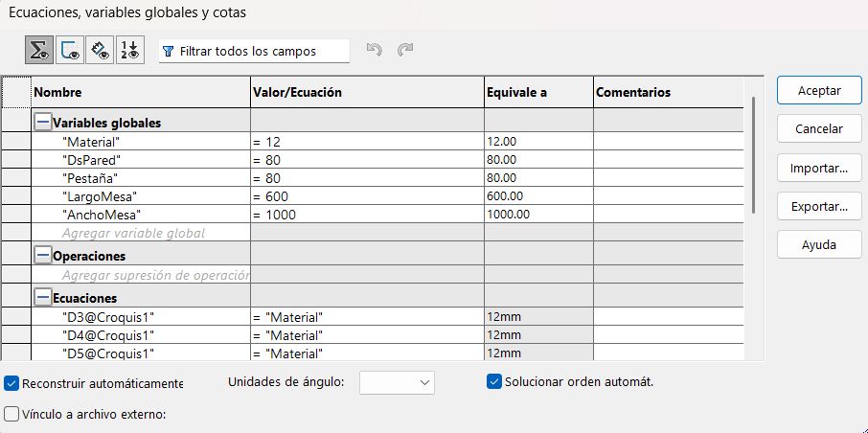Open the Unidades de ángulo dropdown
Screen dimensions: 868x433
[397, 382]
